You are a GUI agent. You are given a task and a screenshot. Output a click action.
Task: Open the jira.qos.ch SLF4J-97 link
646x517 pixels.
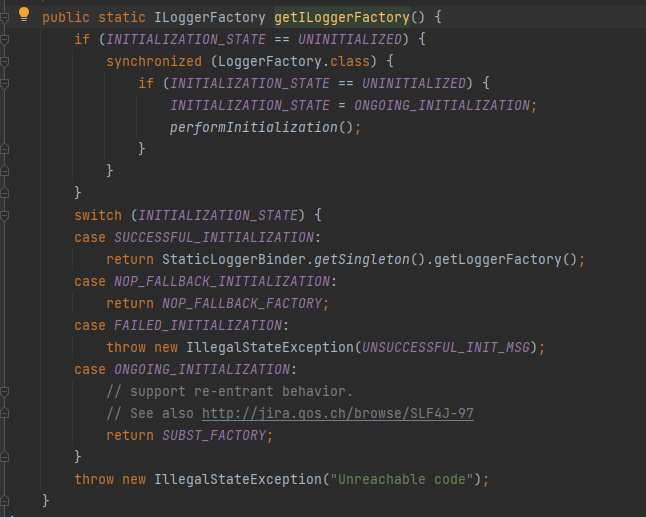click(338, 413)
